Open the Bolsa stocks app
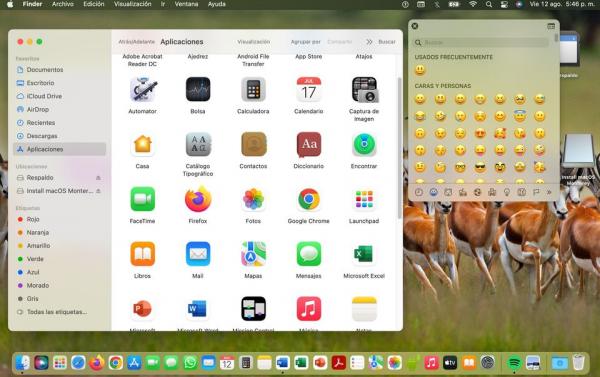 click(198, 90)
